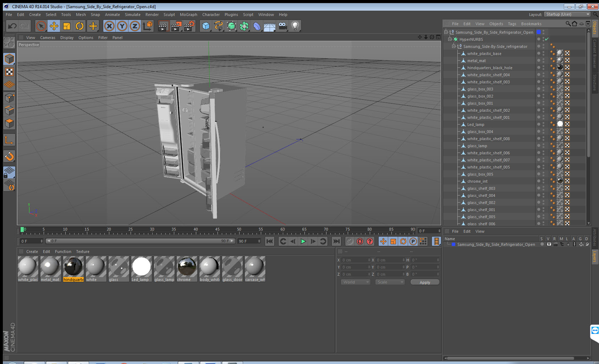599x364 pixels.
Task: Collapse the HyperNURBS tree node
Action: pos(450,39)
